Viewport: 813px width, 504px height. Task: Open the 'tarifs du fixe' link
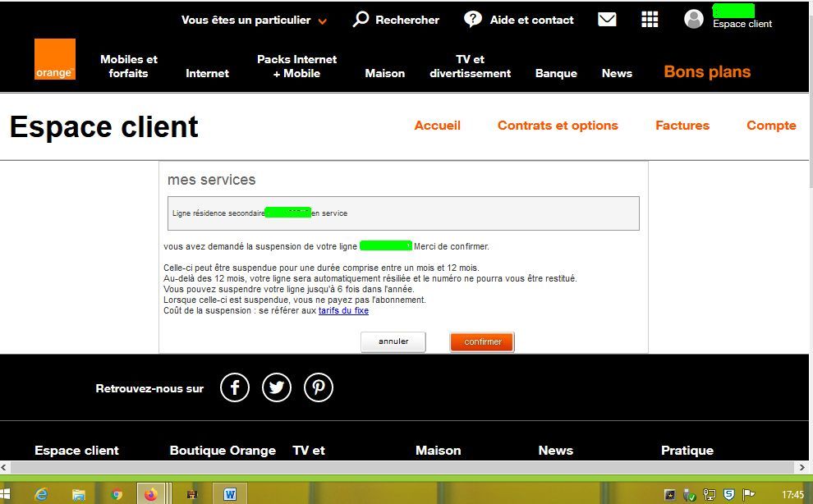point(343,310)
